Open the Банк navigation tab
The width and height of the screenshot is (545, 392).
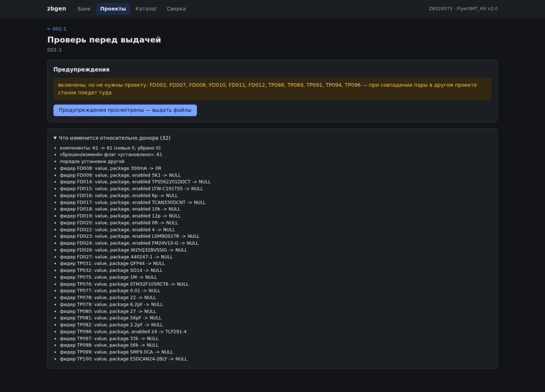(x=84, y=9)
